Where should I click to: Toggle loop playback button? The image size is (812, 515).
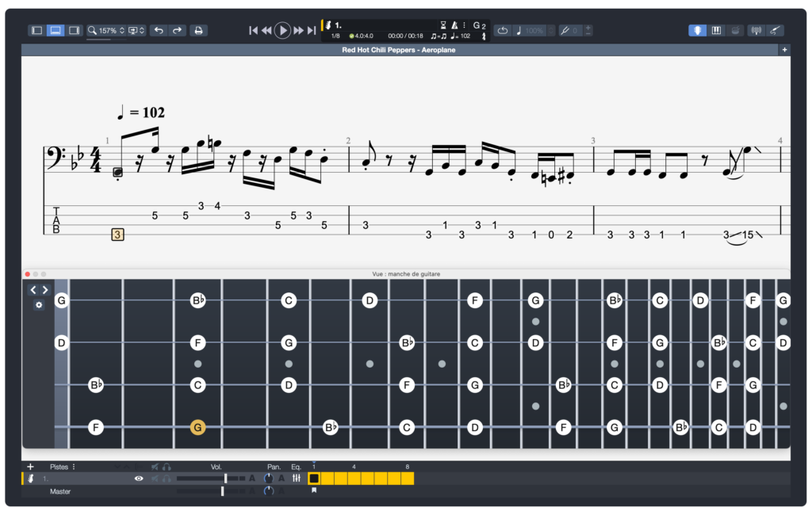502,31
